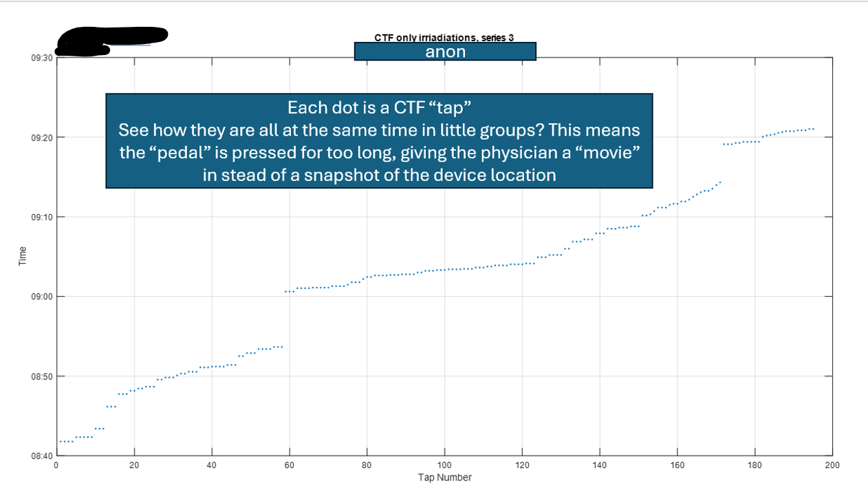Click the 09:00 y-axis tick label

[x=43, y=297]
